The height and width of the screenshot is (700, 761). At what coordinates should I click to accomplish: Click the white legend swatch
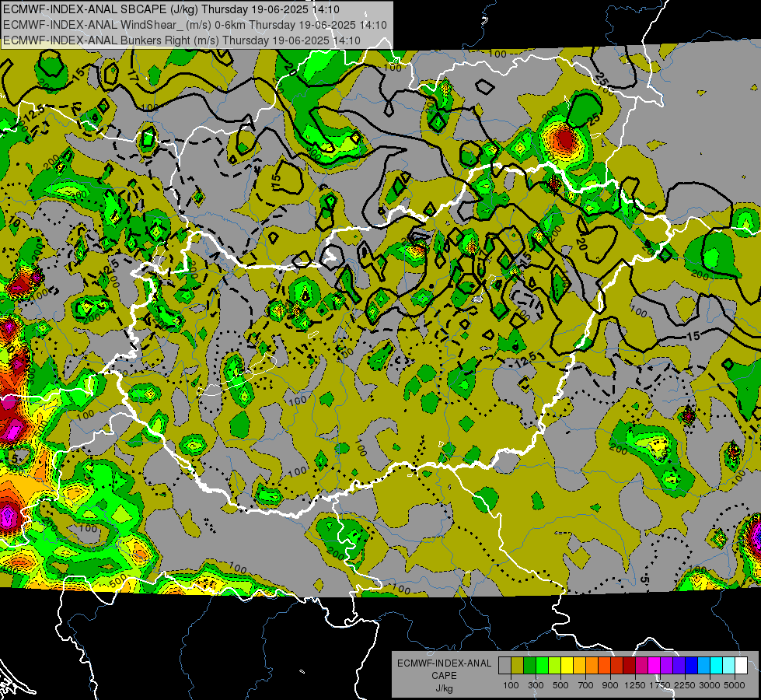[741, 666]
